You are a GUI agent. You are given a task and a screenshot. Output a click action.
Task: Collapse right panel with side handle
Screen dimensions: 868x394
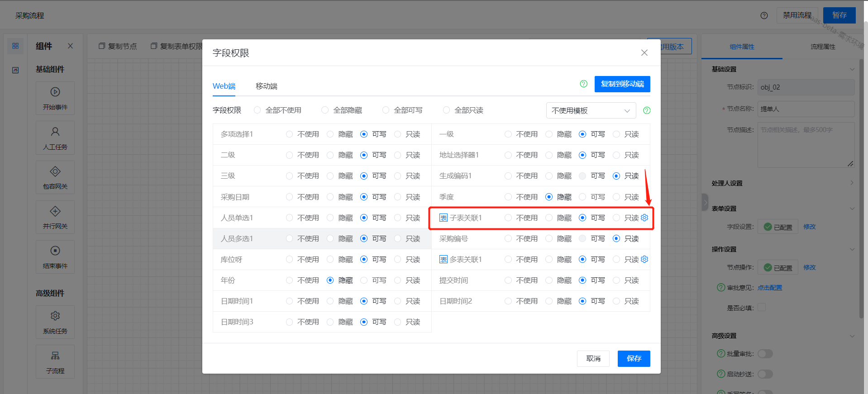point(705,202)
